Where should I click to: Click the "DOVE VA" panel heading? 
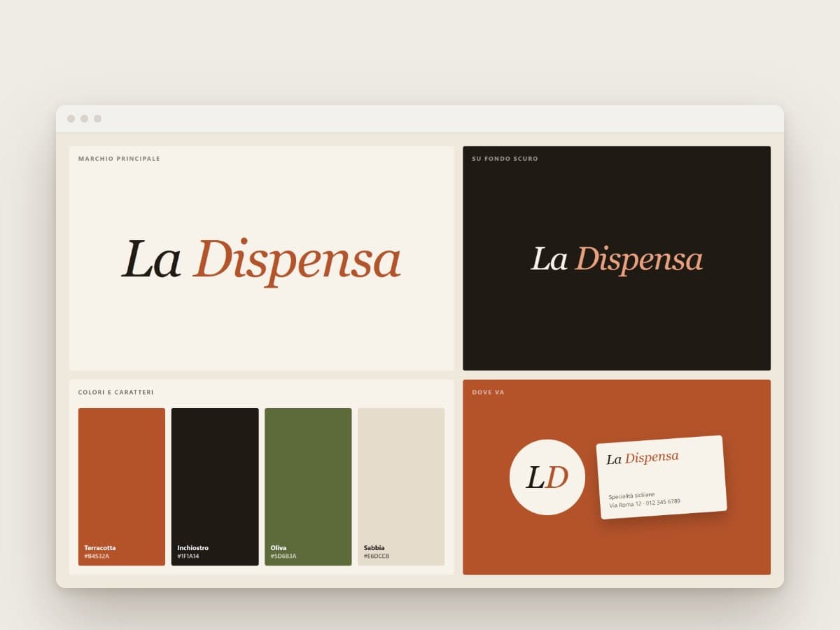[x=488, y=393]
